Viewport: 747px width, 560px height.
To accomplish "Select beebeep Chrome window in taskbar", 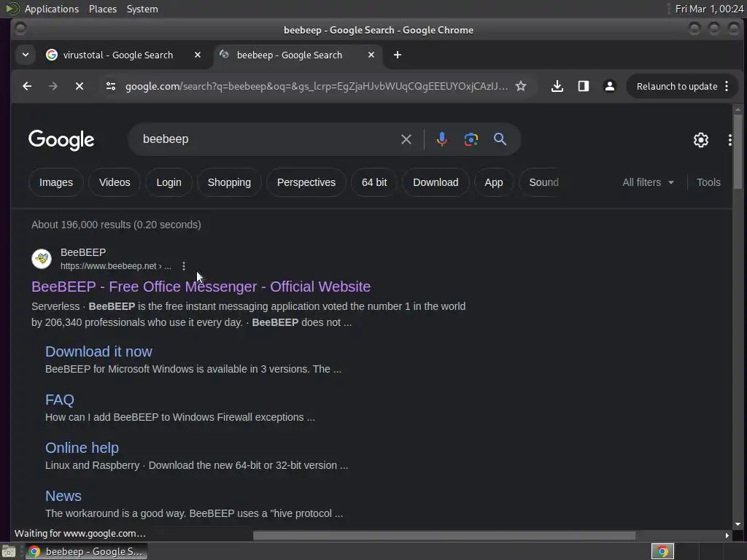I will (x=87, y=551).
